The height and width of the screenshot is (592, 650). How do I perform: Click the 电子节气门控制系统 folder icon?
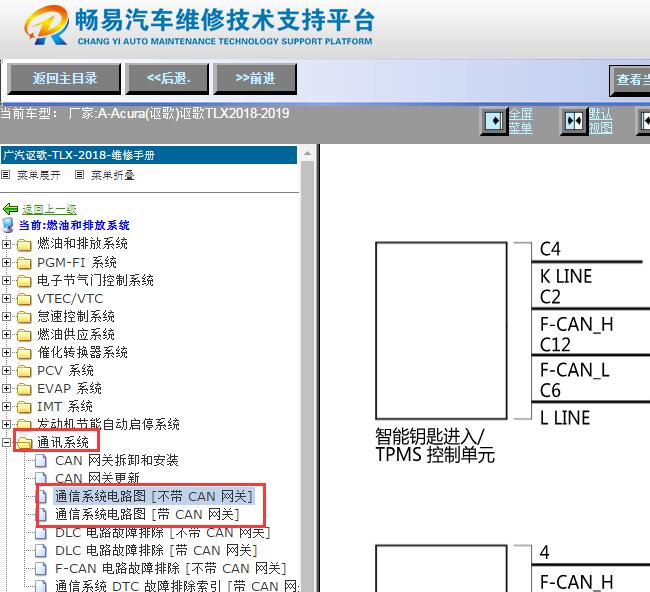click(x=24, y=281)
